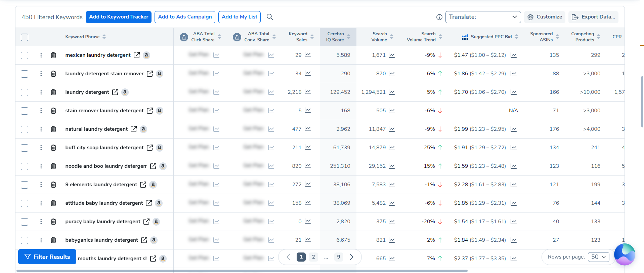The height and width of the screenshot is (273, 644).
Task: Click Add to Keyword Tracker
Action: tap(119, 17)
